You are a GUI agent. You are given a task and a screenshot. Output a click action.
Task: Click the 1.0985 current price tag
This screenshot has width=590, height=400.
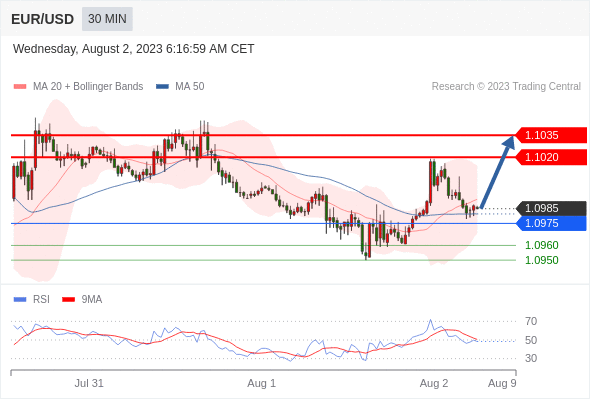[x=551, y=208]
